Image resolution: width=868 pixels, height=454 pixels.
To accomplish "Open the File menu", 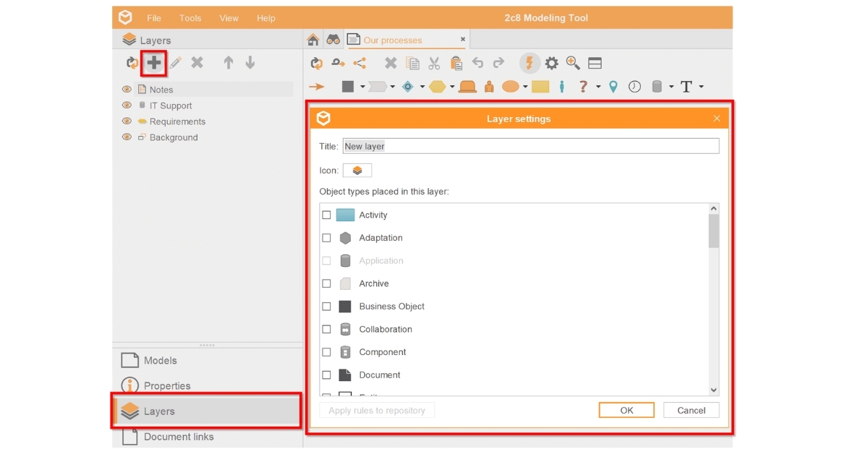I will (154, 18).
